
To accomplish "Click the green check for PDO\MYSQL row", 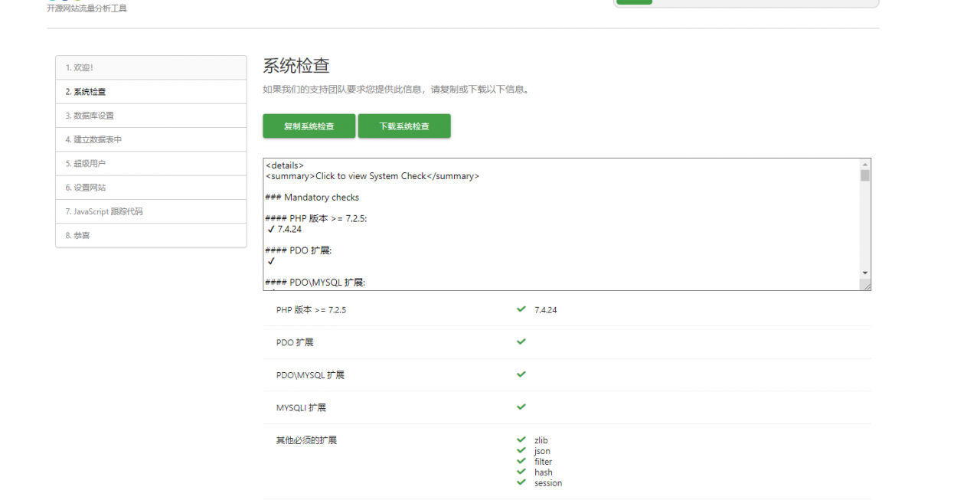I will point(521,374).
